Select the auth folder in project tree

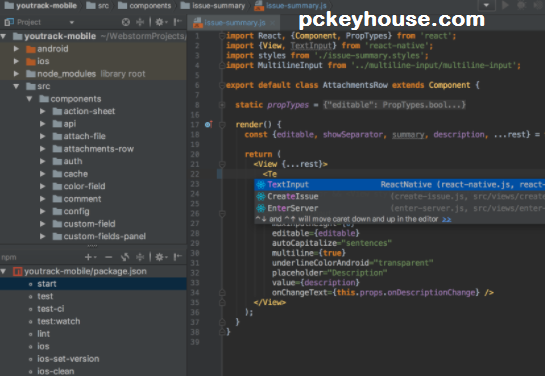(93, 161)
